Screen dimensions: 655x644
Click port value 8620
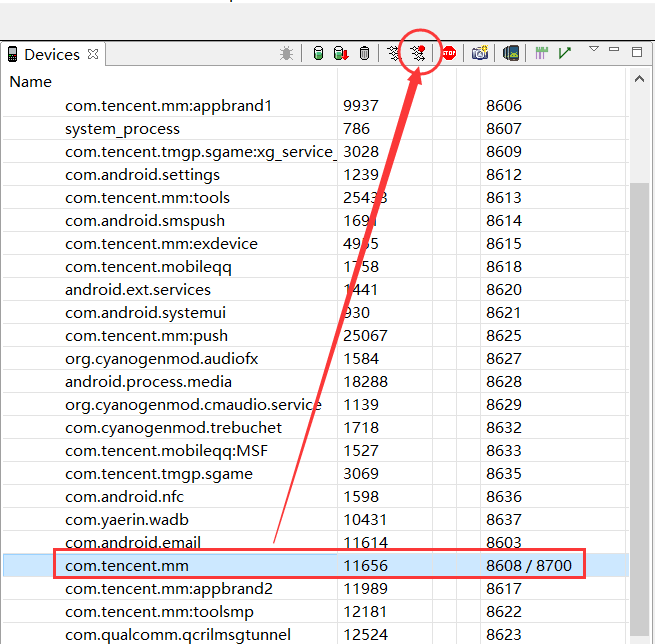(504, 289)
